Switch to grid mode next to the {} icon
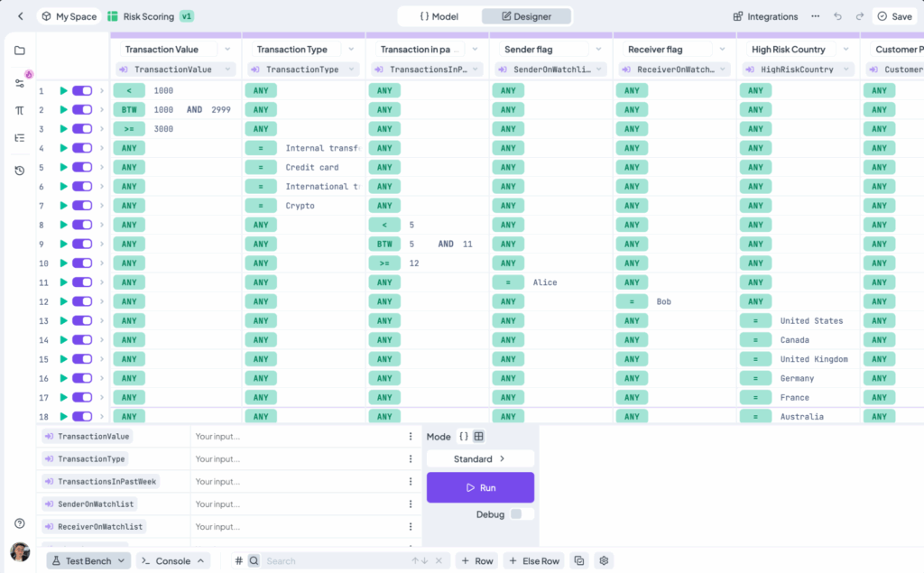 (478, 437)
